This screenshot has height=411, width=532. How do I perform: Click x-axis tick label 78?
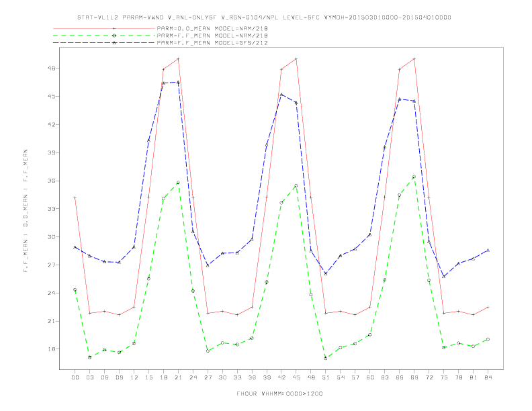pyautogui.click(x=459, y=377)
